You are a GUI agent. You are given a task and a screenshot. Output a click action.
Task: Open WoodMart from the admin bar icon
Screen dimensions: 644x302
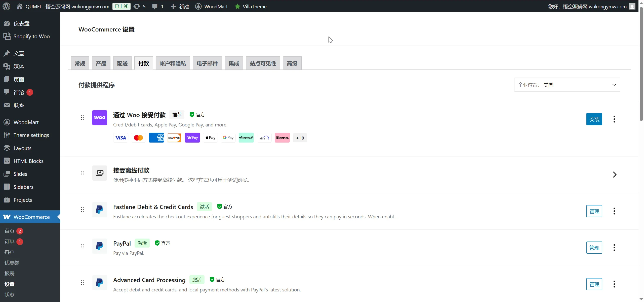(198, 6)
